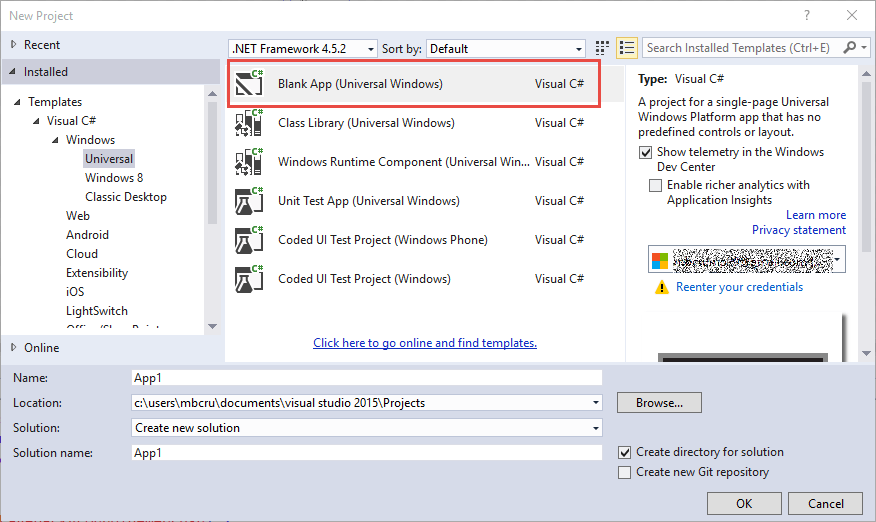Click Reenter your credentials link
The image size is (876, 522).
pyautogui.click(x=739, y=287)
